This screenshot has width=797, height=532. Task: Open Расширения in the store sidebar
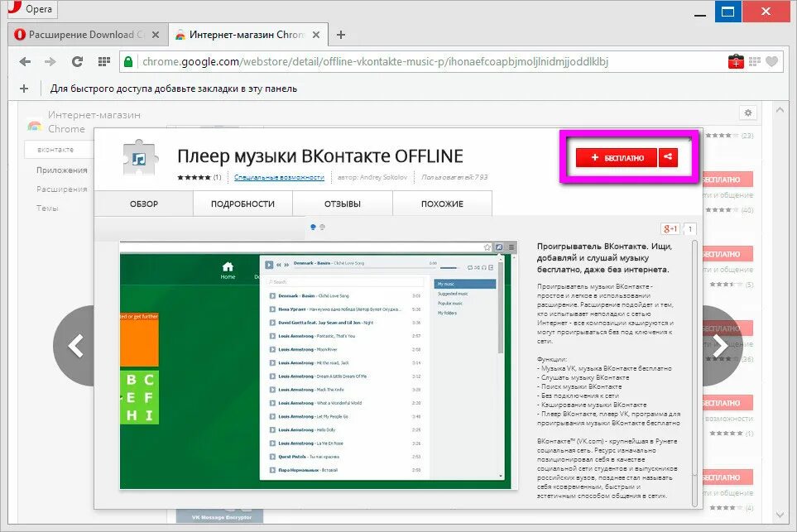(x=61, y=189)
